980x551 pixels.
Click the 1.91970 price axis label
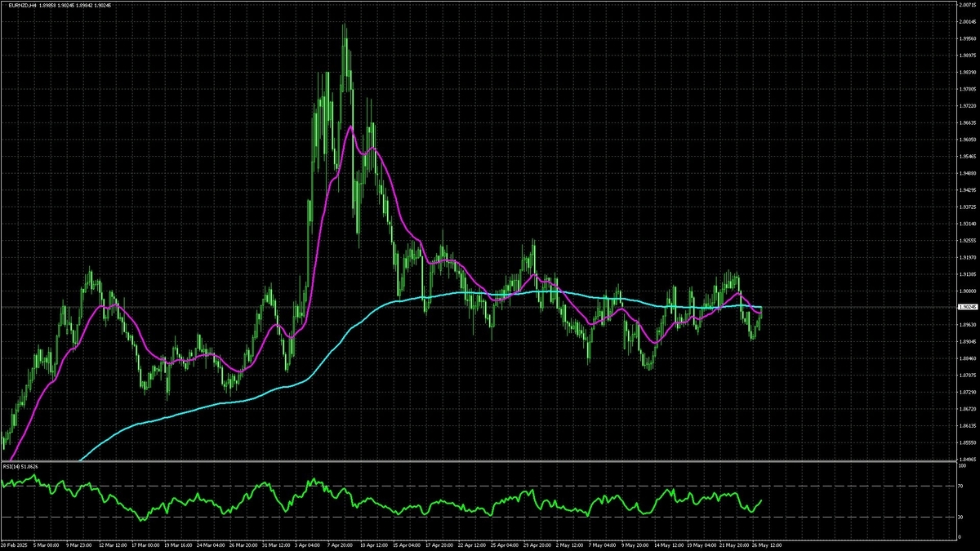click(968, 257)
